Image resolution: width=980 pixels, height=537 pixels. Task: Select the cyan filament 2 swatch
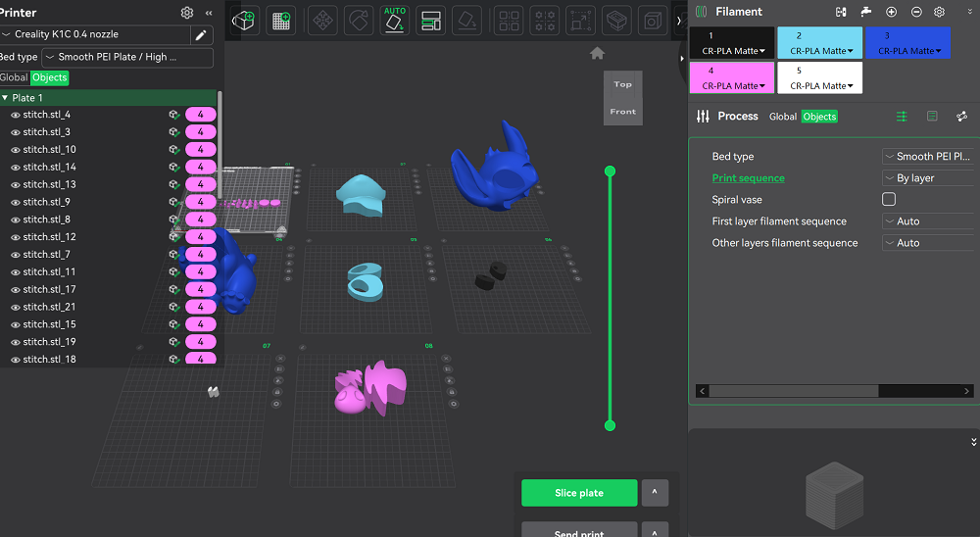[x=820, y=42]
